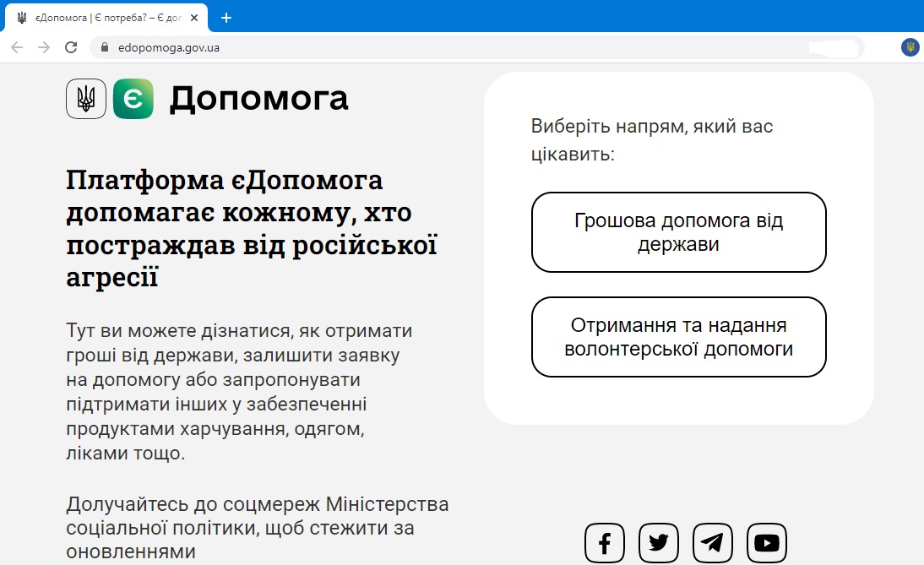Click the Ukrainian trident emblem logo

click(86, 99)
